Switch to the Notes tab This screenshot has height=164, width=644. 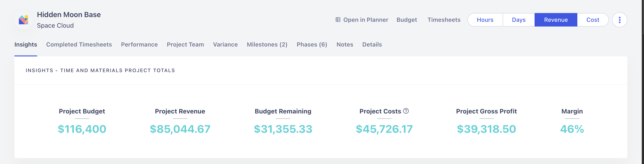345,45
